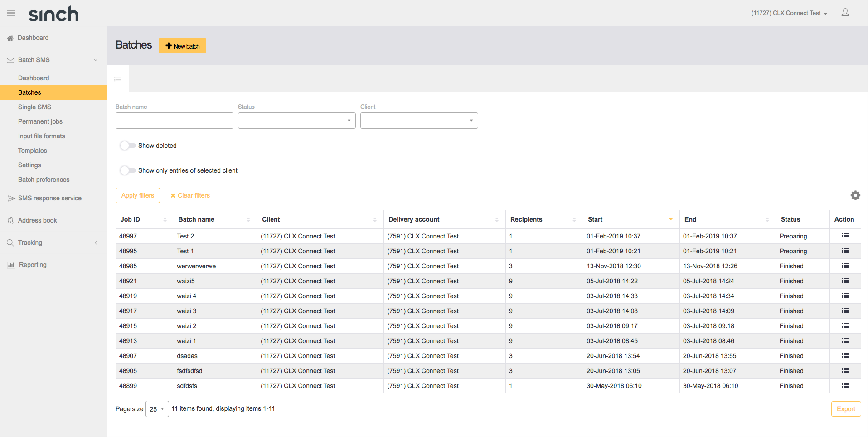868x437 pixels.
Task: Open the action icon for batch sdfdsfs
Action: coord(845,386)
